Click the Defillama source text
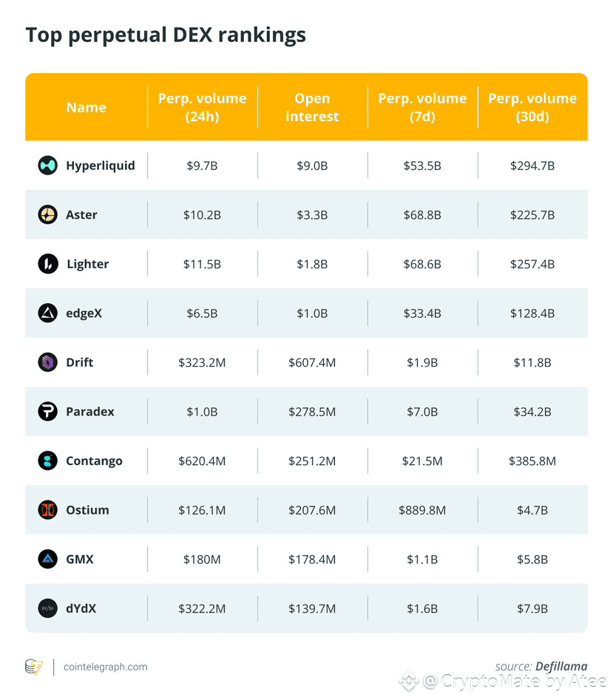This screenshot has height=700, width=613. (x=561, y=667)
